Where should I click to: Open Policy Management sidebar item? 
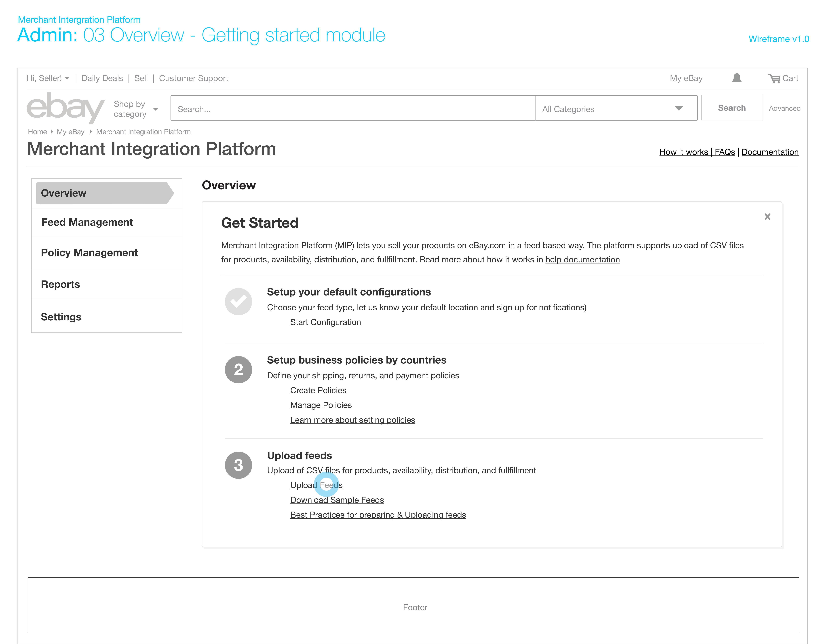pos(89,253)
